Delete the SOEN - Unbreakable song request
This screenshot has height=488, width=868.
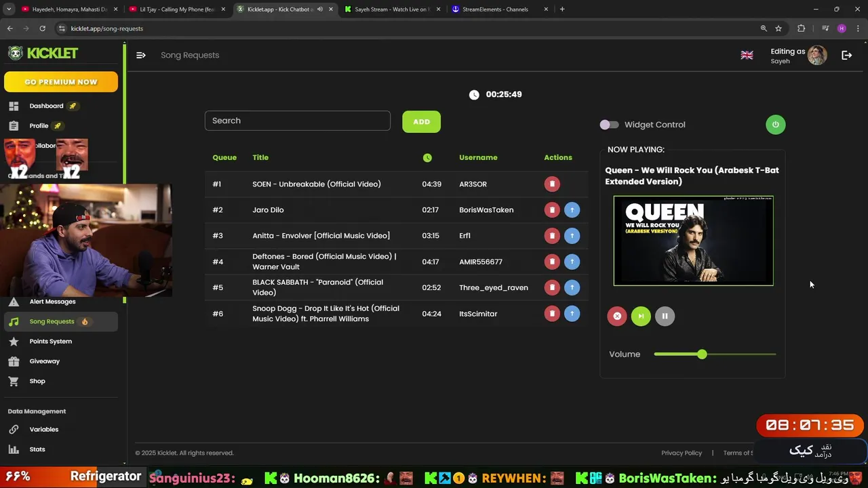(x=552, y=184)
